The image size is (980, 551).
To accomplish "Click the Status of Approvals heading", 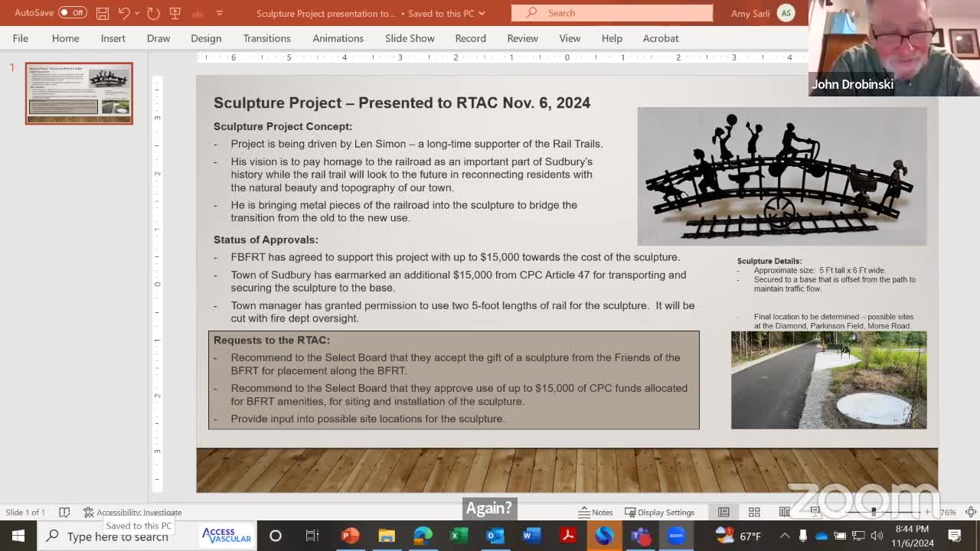I will pyautogui.click(x=266, y=240).
